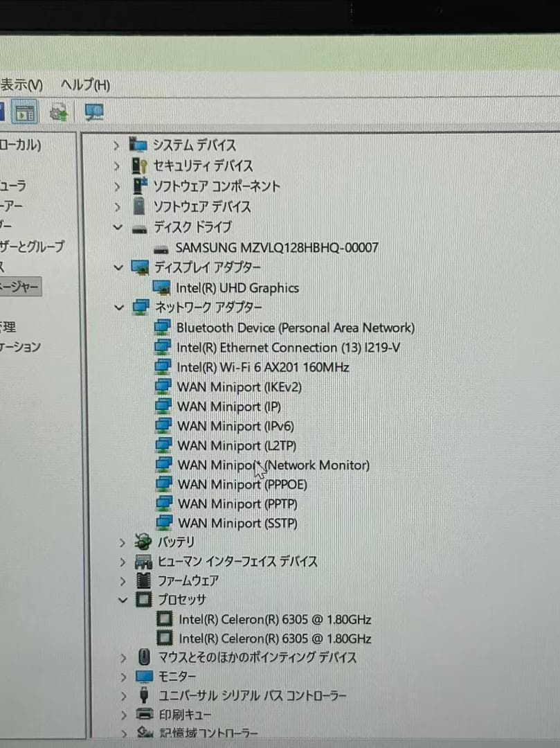This screenshot has height=748, width=560.
Task: Expand the バッテリ category
Action: (x=122, y=542)
